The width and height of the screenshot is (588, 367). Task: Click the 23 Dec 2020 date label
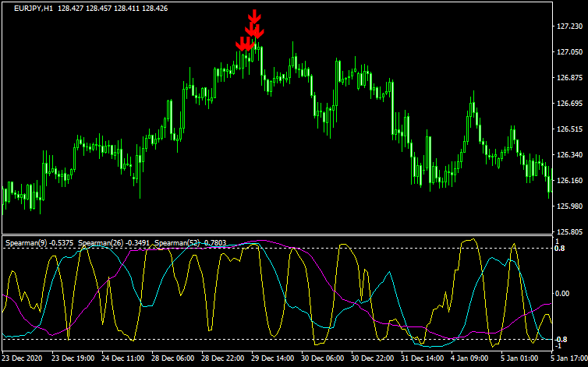24,359
